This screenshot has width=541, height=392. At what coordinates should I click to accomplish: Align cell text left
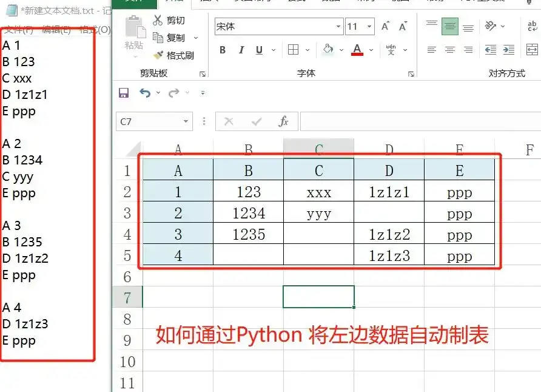432,50
